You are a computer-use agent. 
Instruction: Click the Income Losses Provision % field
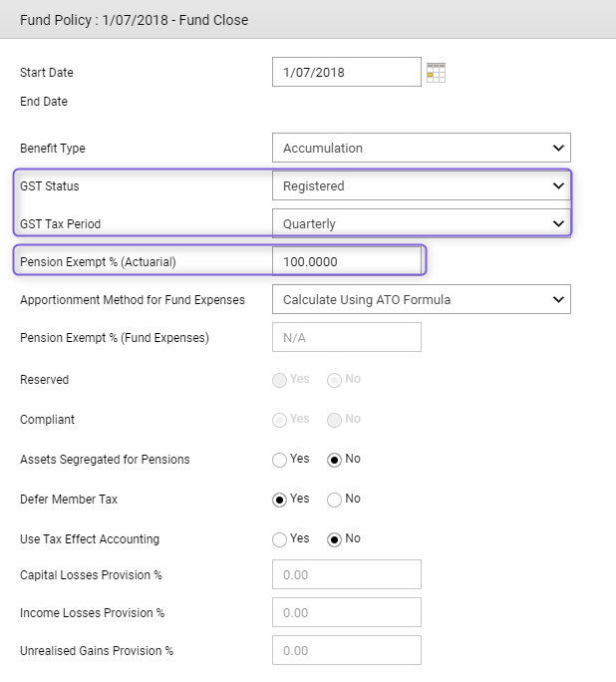click(x=347, y=612)
